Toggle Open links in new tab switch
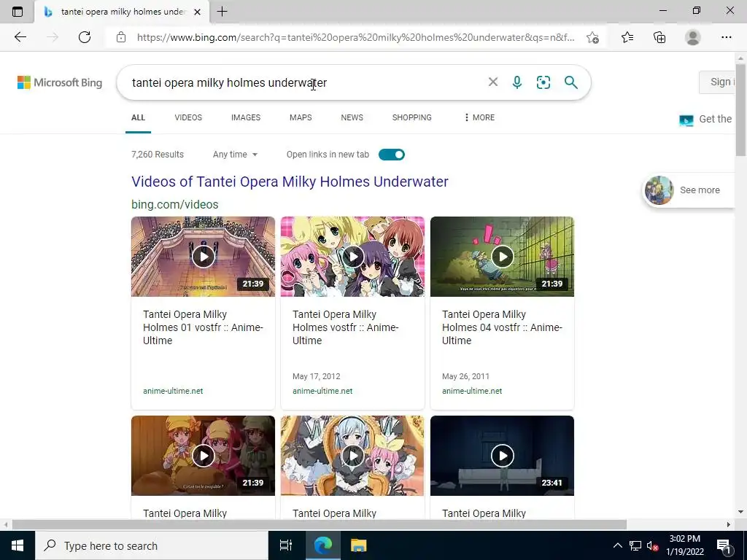The height and width of the screenshot is (560, 747). pyautogui.click(x=392, y=155)
